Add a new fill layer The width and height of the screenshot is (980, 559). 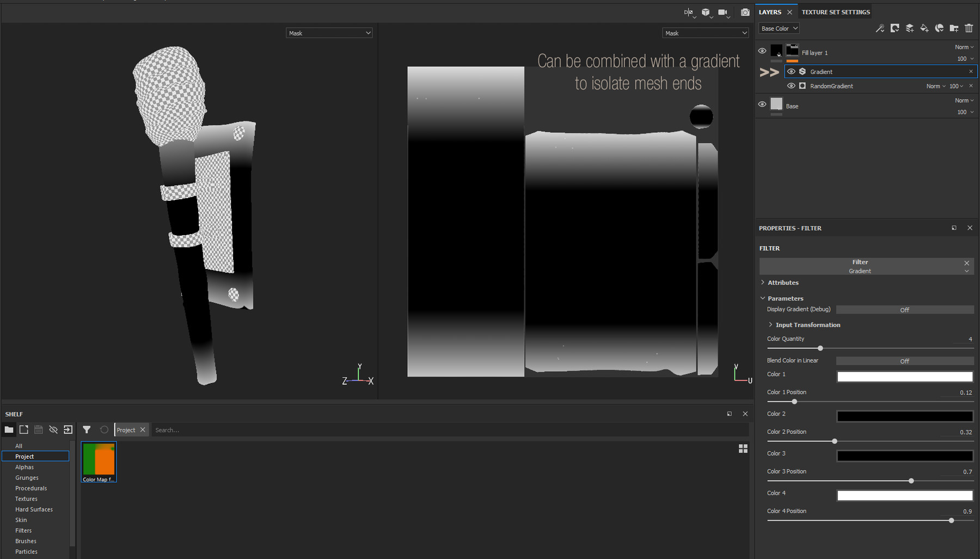coord(924,28)
